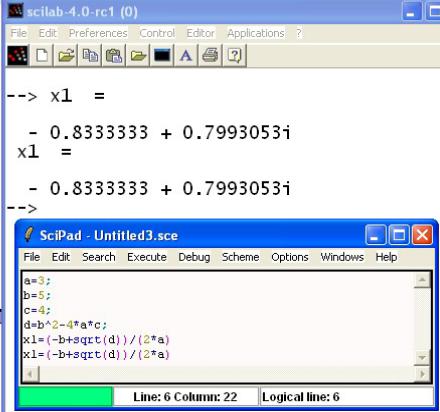Viewport: 440px width, 412px height.
Task: Close the SciPad window
Action: [x=422, y=235]
